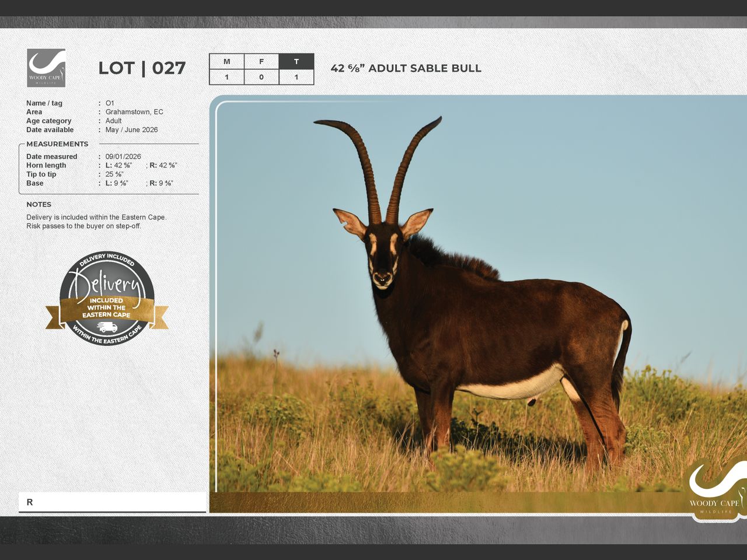Click the Woody Cape logo top-left
The width and height of the screenshot is (747, 560).
pos(46,68)
